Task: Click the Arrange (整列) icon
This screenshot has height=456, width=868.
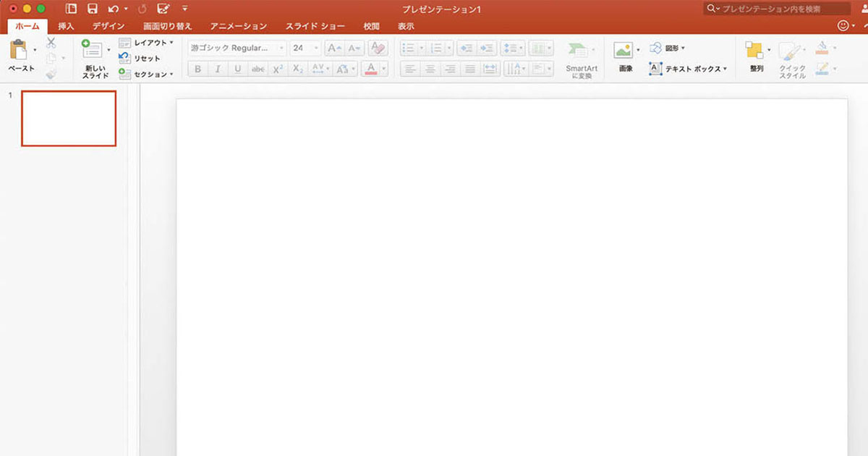Action: [754, 50]
